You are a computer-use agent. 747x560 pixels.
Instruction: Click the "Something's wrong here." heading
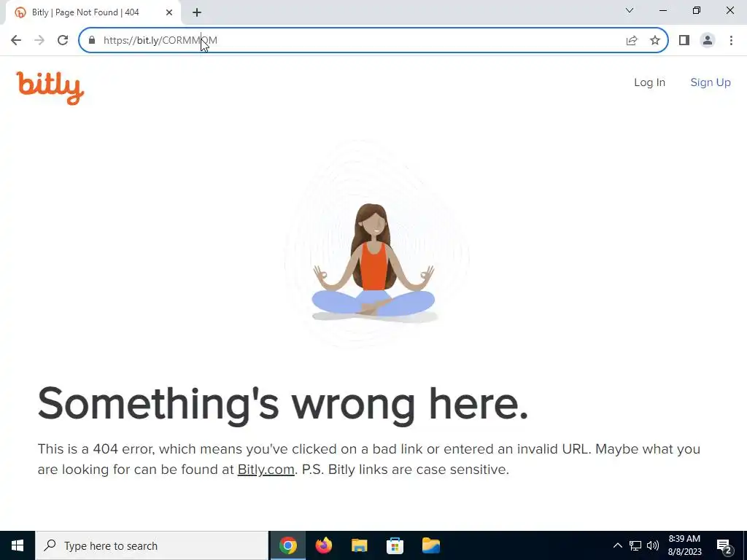pyautogui.click(x=283, y=404)
